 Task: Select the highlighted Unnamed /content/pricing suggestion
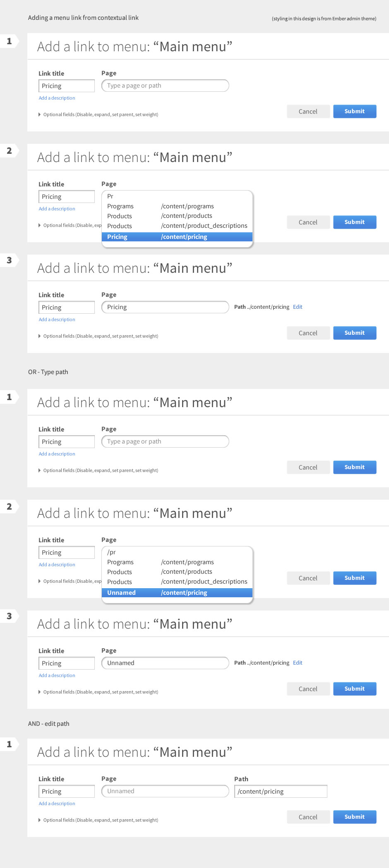177,592
